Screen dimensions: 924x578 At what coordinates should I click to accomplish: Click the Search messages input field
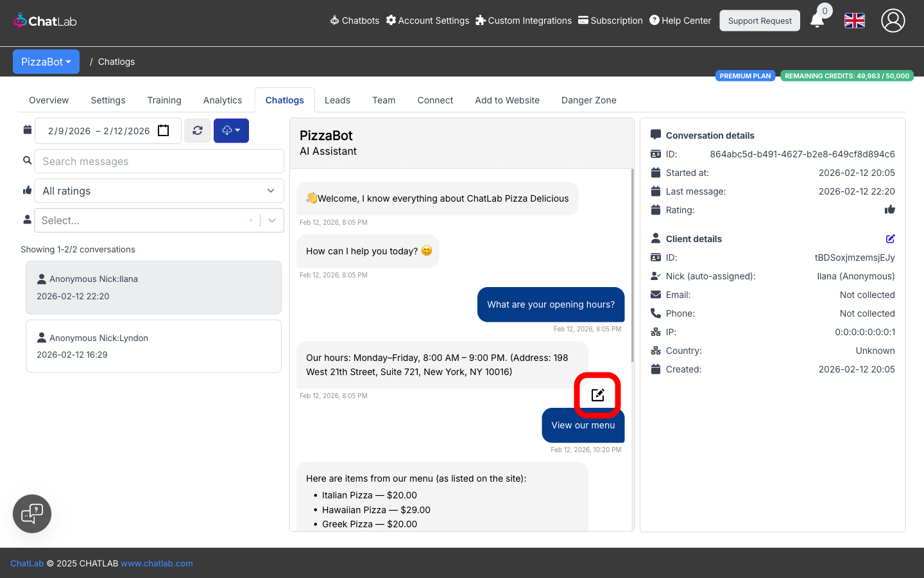click(159, 161)
